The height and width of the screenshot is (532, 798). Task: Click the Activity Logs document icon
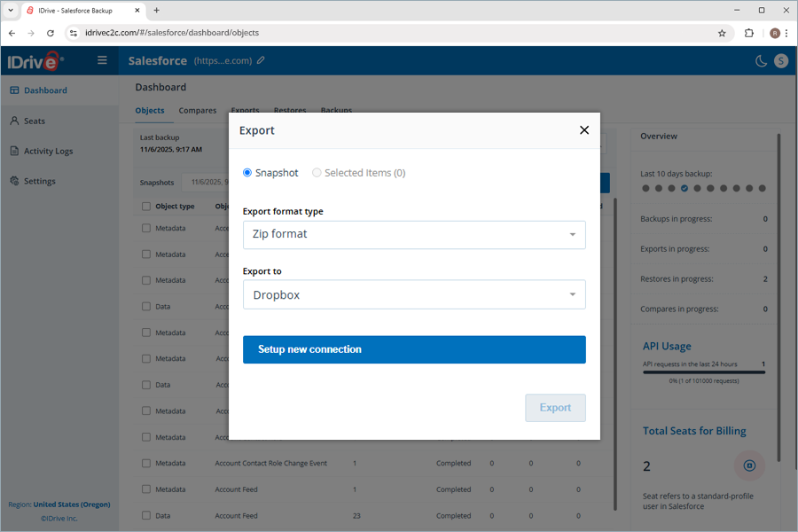pyautogui.click(x=14, y=151)
